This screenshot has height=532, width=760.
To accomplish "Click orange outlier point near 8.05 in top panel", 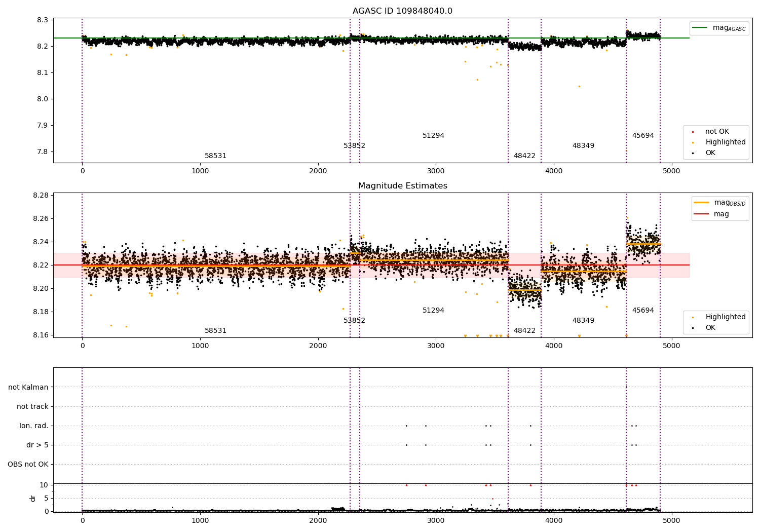I will [579, 86].
